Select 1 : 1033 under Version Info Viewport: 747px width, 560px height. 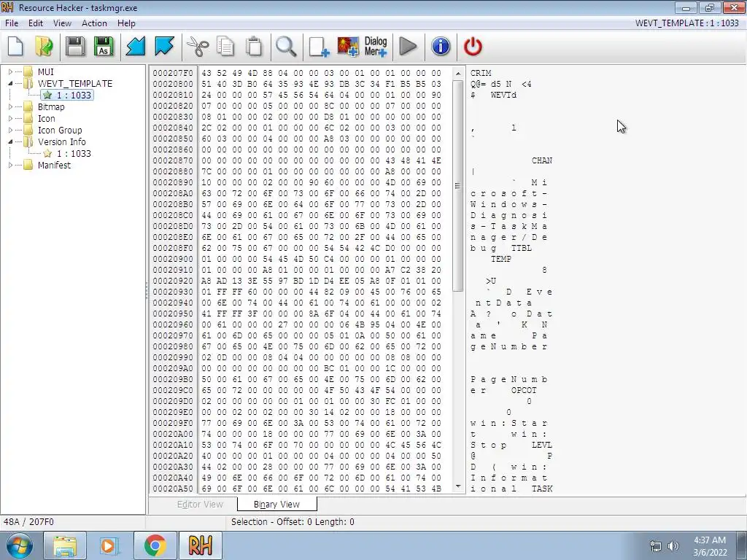74,153
